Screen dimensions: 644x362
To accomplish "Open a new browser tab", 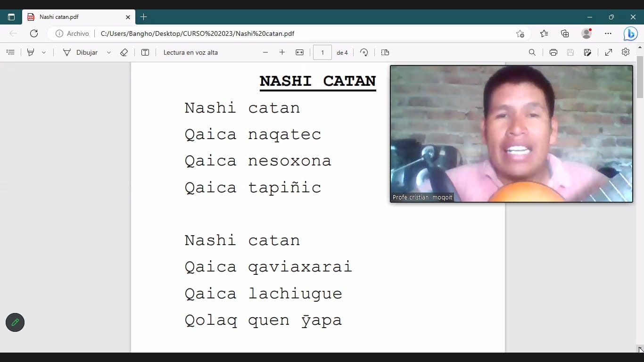I will (144, 17).
